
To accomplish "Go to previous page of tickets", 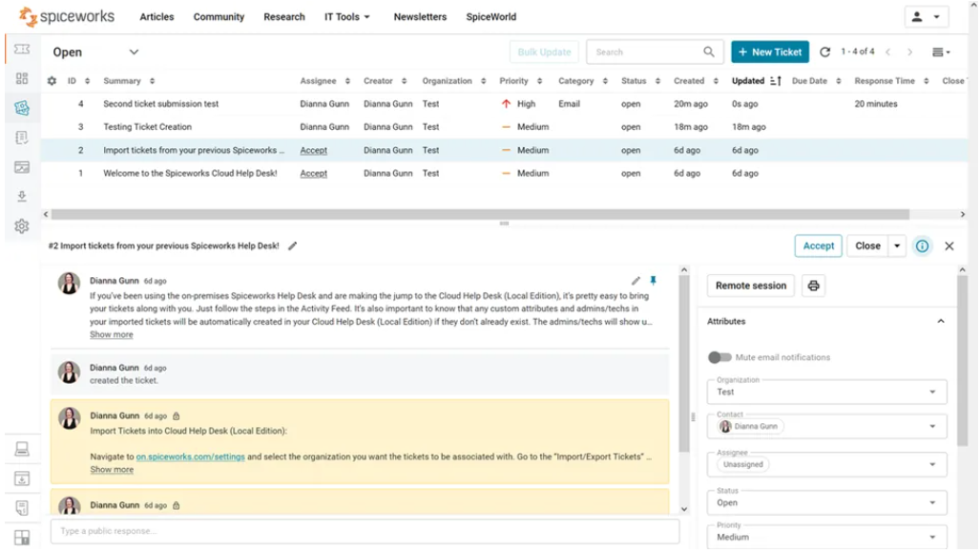I will pyautogui.click(x=888, y=52).
